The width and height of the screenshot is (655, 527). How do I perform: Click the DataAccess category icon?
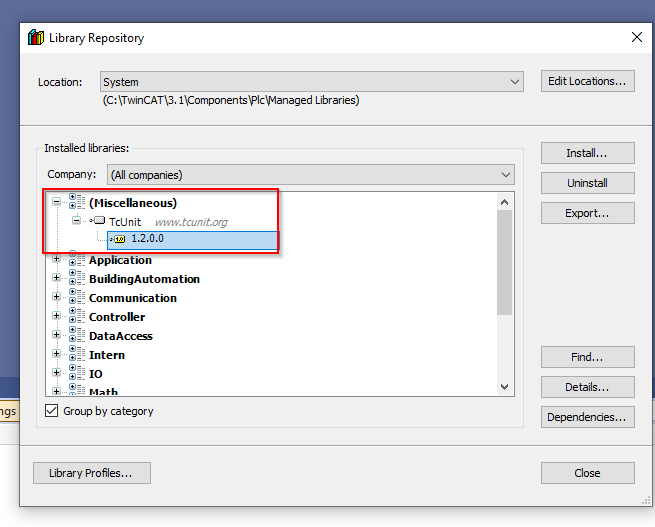76,335
